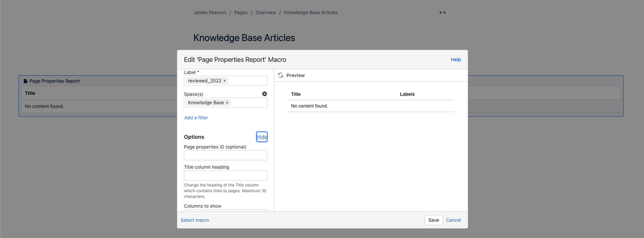Click Add a filter link
The image size is (644, 238).
click(x=196, y=118)
